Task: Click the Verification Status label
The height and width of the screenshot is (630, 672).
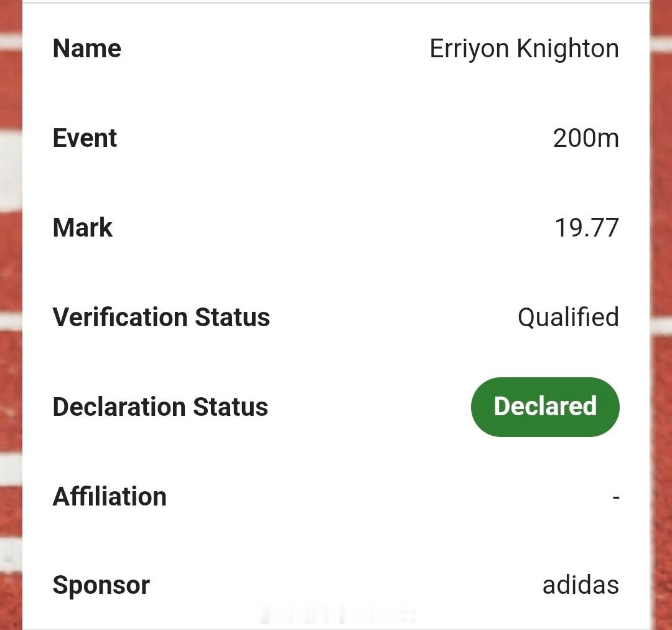Action: pos(161,317)
